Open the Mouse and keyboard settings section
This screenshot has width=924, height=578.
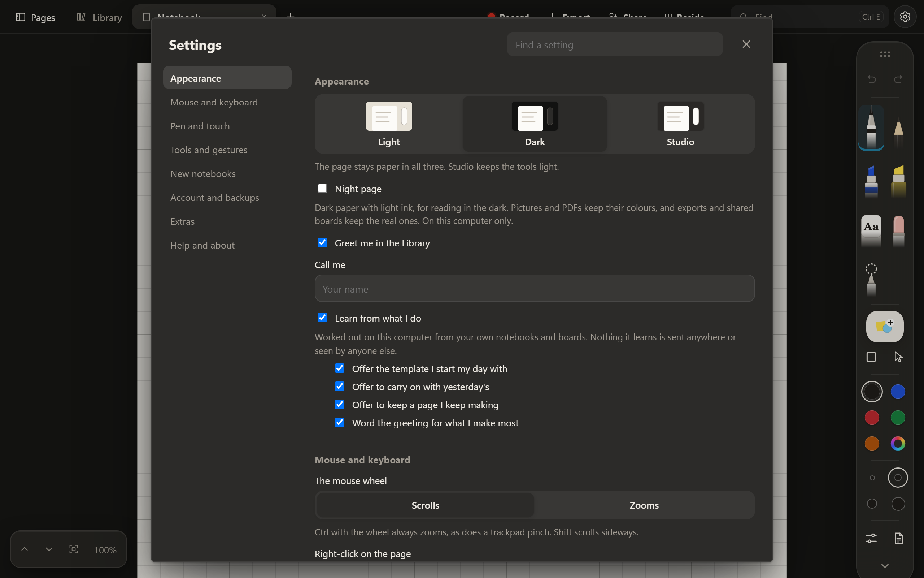(x=227, y=102)
